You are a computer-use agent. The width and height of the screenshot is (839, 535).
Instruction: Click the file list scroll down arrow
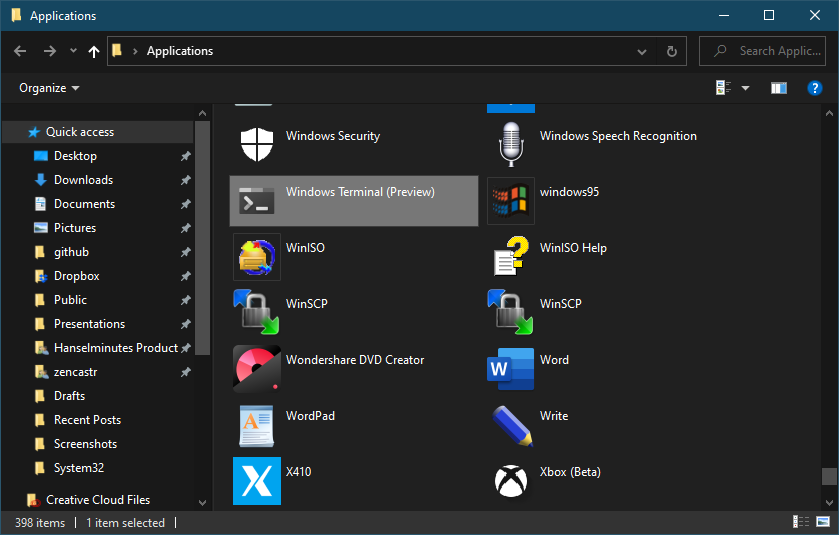(829, 502)
